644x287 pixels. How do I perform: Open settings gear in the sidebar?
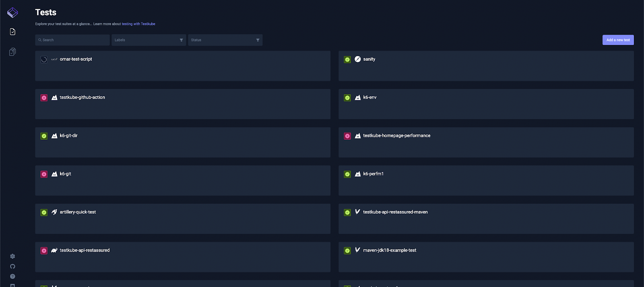click(12, 256)
